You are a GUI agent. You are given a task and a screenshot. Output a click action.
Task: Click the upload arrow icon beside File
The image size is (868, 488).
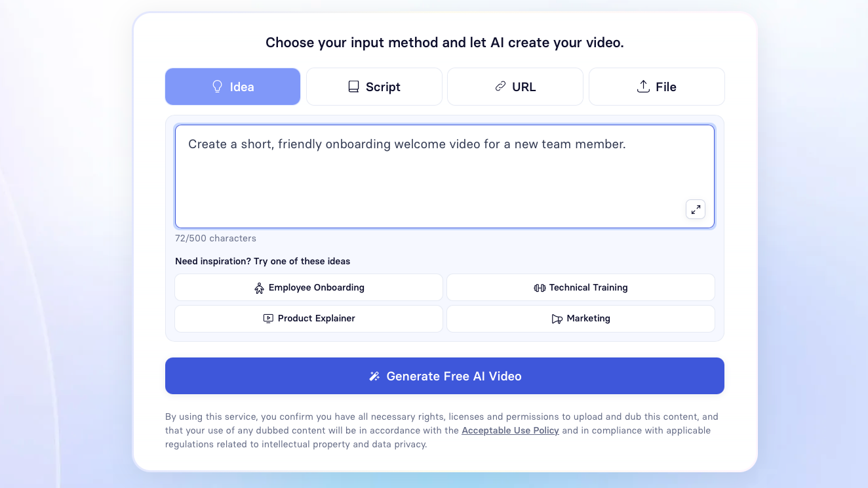coord(643,87)
